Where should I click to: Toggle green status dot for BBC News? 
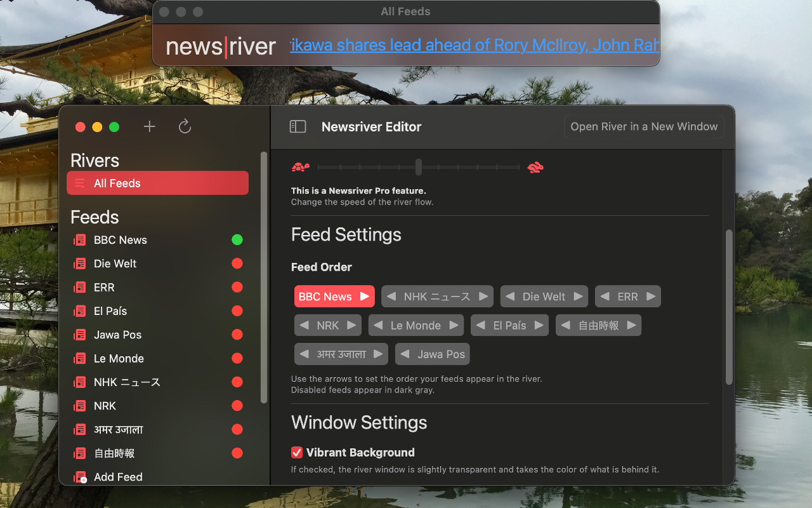pyautogui.click(x=237, y=240)
